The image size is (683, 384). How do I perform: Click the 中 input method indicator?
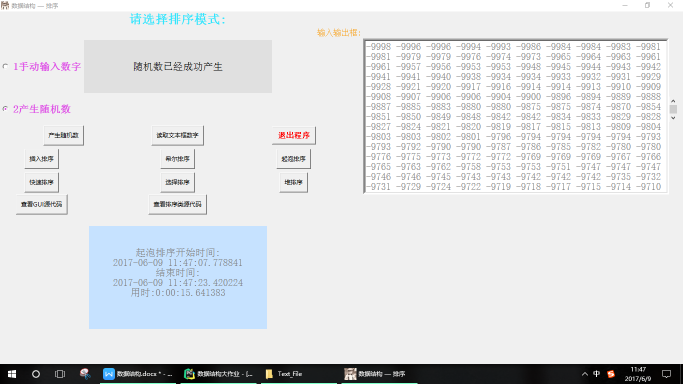pos(597,374)
